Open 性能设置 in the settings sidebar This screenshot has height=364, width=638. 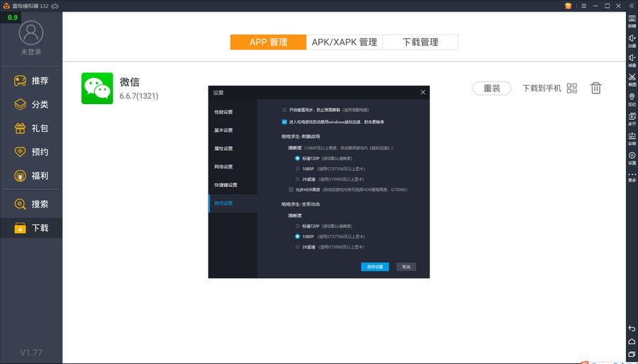pyautogui.click(x=224, y=112)
